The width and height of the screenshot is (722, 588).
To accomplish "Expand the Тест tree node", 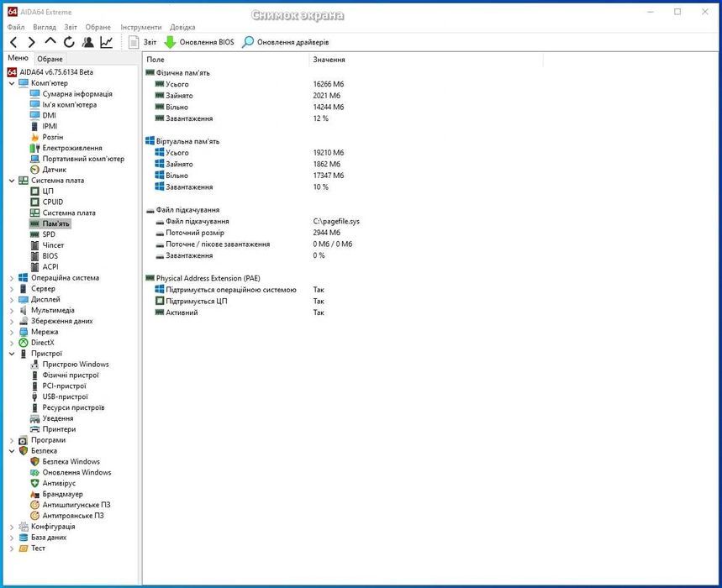I will pyautogui.click(x=12, y=549).
